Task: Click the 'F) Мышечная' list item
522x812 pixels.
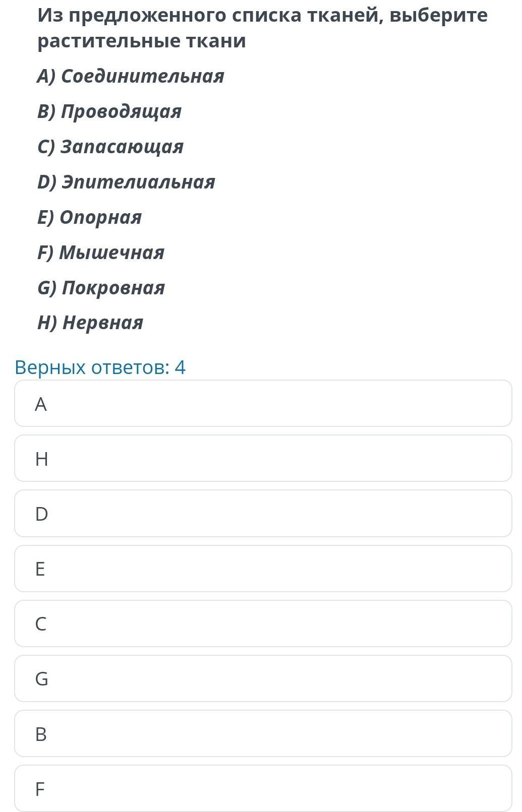Action: click(x=101, y=252)
